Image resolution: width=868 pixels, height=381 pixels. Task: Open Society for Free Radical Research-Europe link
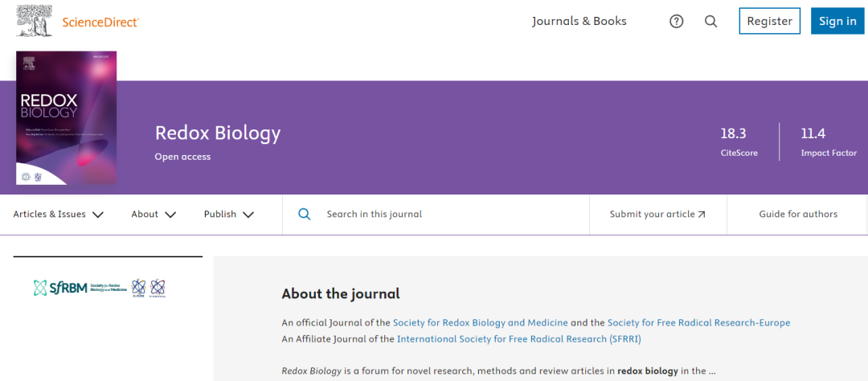pos(698,323)
